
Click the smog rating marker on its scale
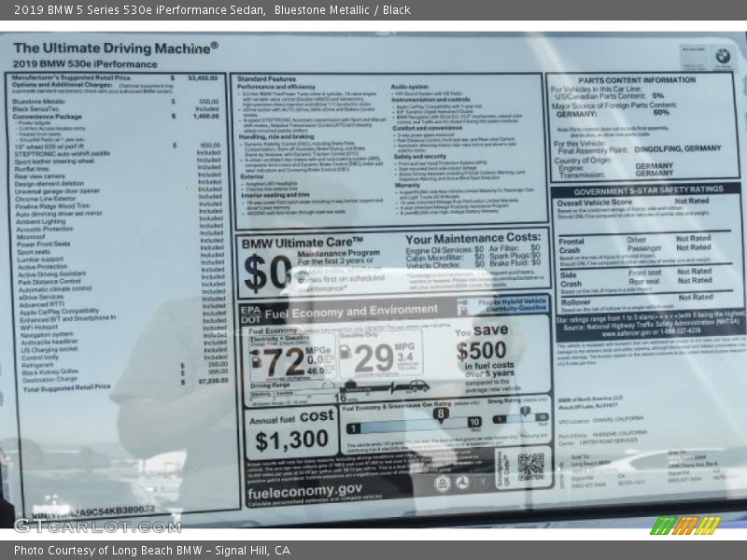pos(525,411)
